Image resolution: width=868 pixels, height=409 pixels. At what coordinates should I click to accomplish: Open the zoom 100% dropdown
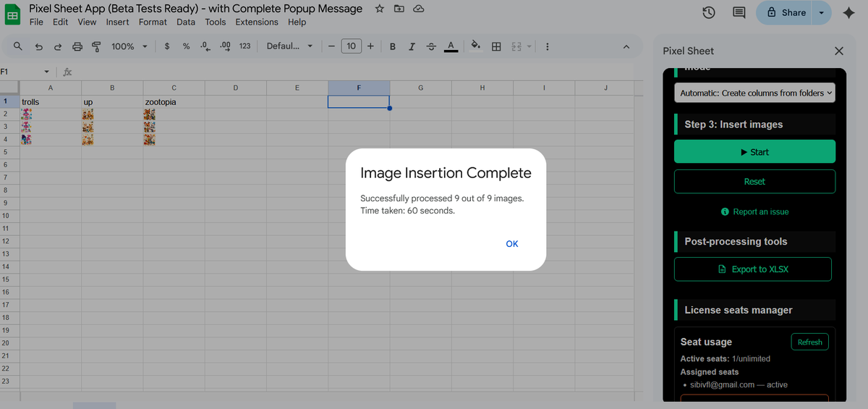129,46
